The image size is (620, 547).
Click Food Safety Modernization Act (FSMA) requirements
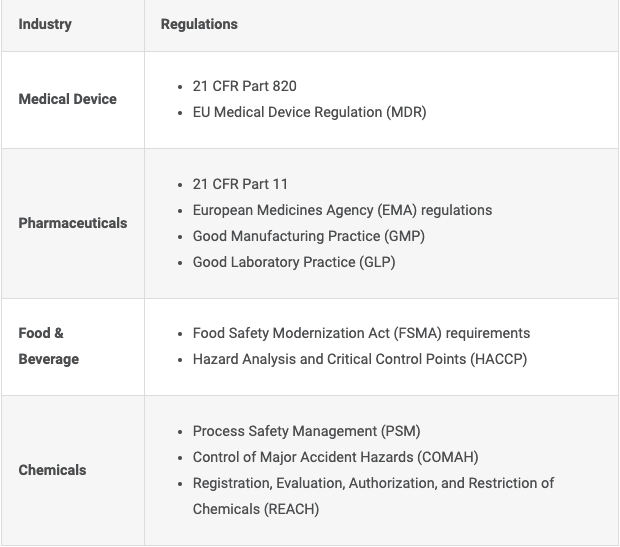point(361,333)
